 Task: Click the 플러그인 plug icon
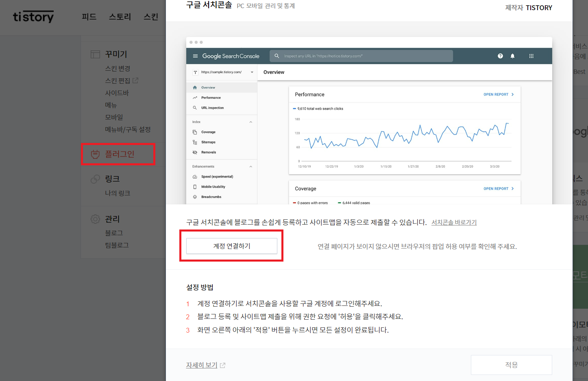tap(95, 154)
